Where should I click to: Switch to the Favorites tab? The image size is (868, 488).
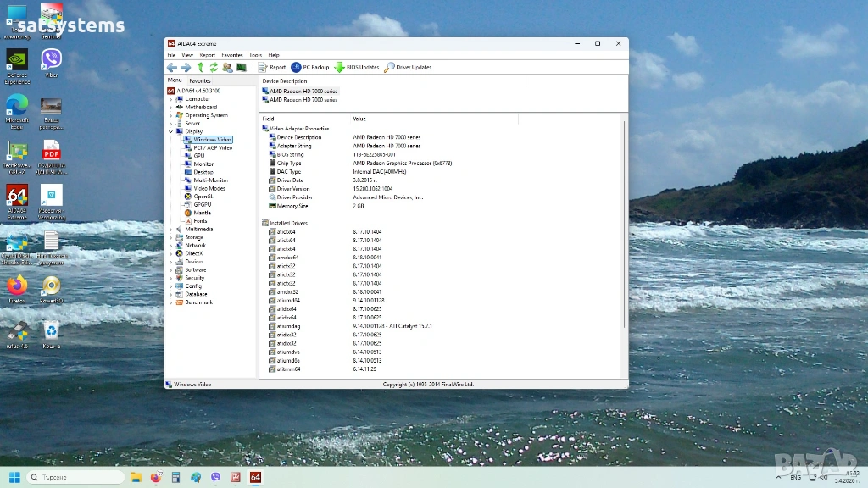pos(200,80)
